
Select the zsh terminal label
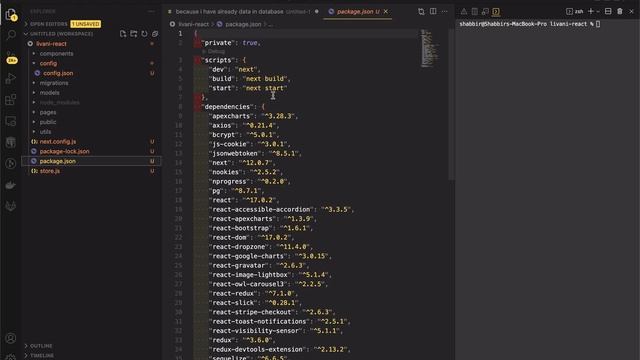tap(575, 11)
